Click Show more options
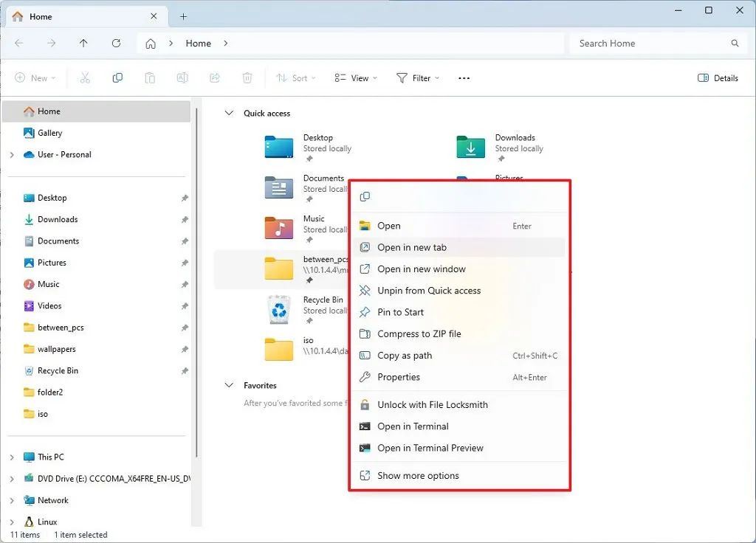The image size is (756, 543). (x=418, y=476)
